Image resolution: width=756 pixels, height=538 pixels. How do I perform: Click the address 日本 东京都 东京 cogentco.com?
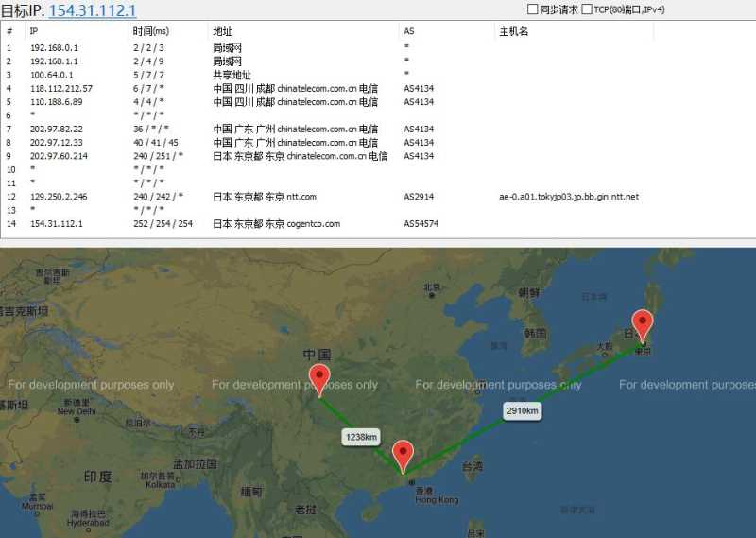276,223
